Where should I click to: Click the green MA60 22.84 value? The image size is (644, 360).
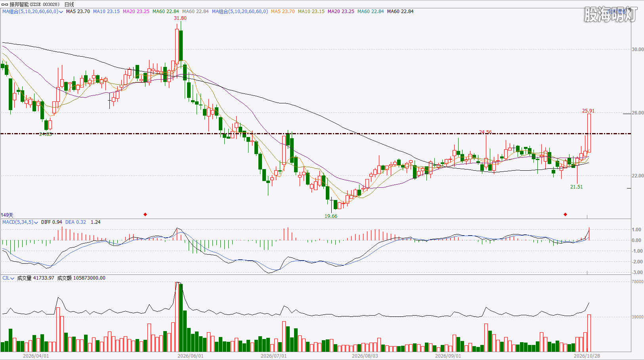point(166,11)
